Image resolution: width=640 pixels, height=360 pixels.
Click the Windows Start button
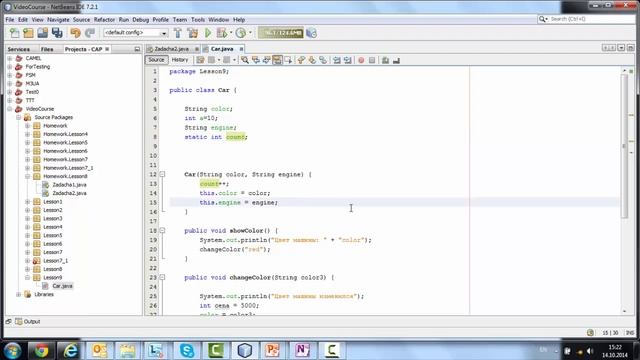[12, 351]
